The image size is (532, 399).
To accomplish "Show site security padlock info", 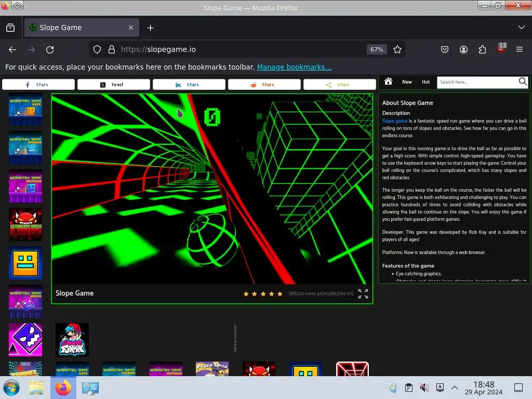I will coord(112,49).
